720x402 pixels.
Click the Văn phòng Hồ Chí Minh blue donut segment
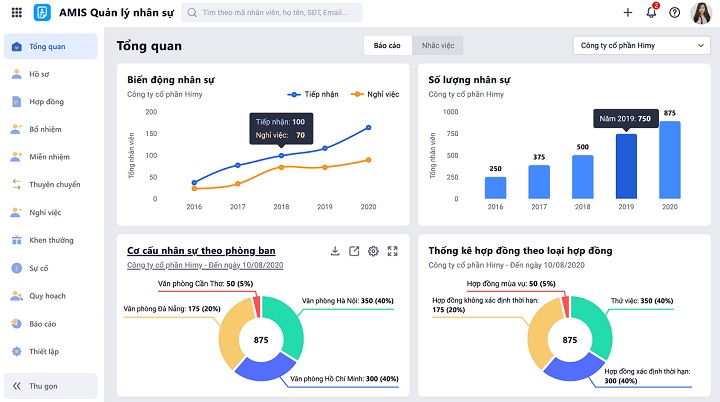[264, 368]
